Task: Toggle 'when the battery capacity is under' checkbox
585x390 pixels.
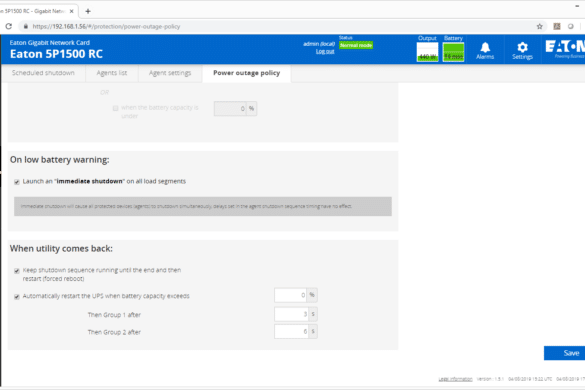Action: pyautogui.click(x=116, y=108)
